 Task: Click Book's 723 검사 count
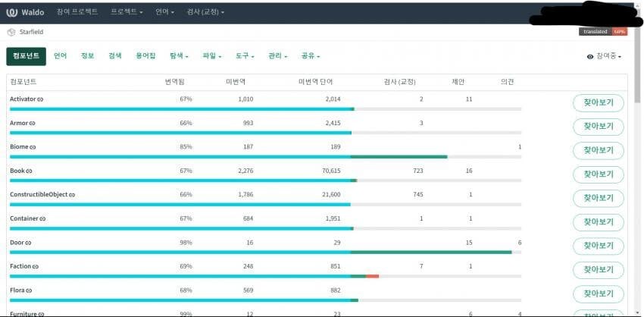pos(417,171)
